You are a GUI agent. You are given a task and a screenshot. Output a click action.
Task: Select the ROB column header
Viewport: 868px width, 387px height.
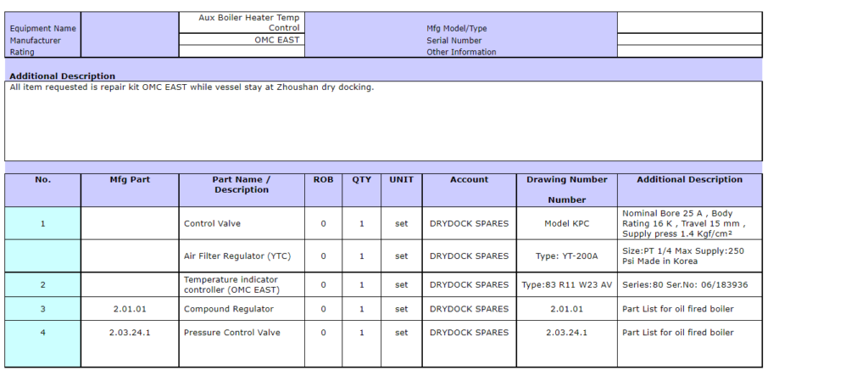tap(323, 180)
